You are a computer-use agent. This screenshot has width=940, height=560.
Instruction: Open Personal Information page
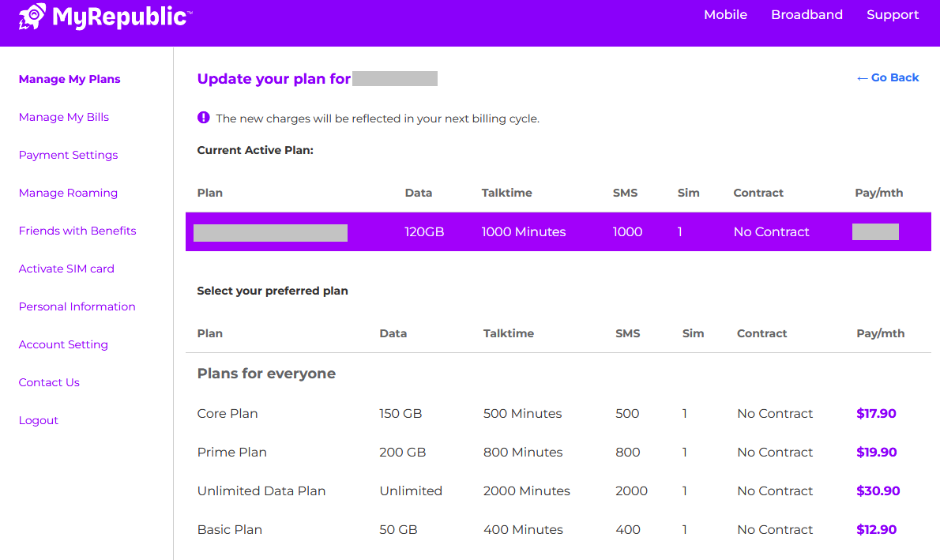[x=77, y=306]
